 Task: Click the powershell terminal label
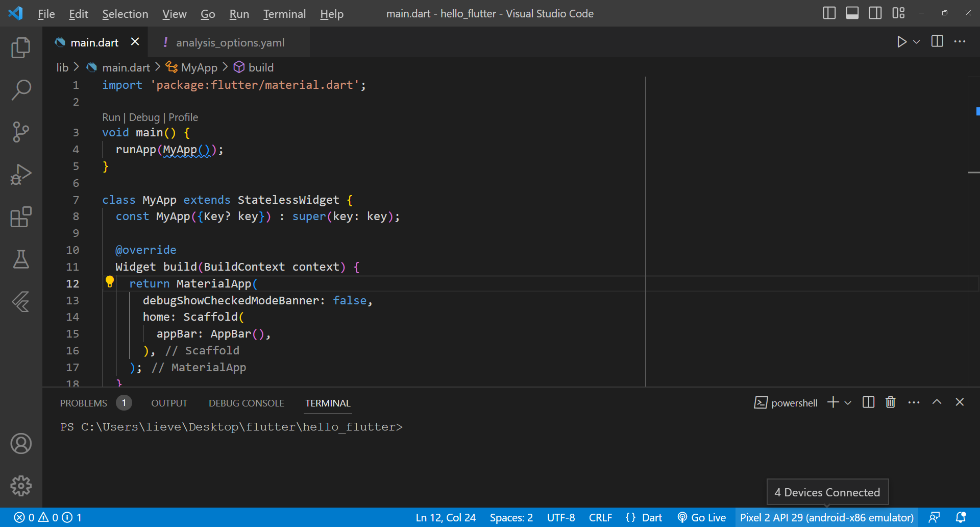(x=786, y=403)
